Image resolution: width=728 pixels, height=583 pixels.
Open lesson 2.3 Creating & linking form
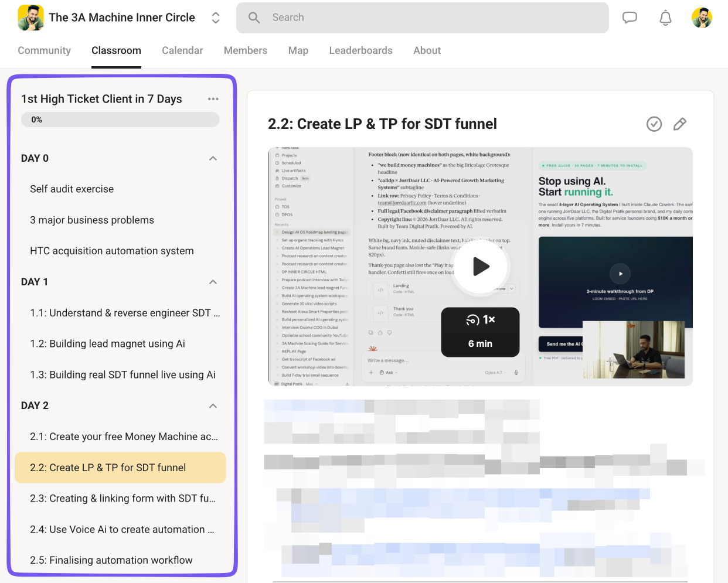click(x=120, y=499)
